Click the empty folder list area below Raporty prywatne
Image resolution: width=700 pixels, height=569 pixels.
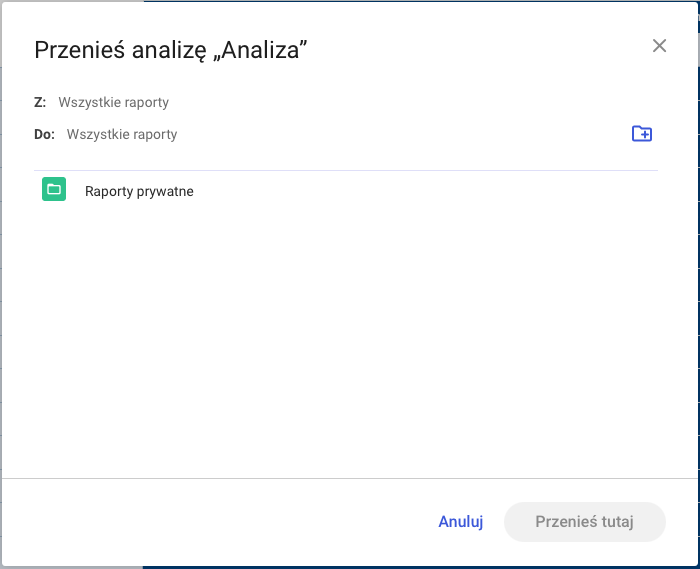tap(346, 339)
